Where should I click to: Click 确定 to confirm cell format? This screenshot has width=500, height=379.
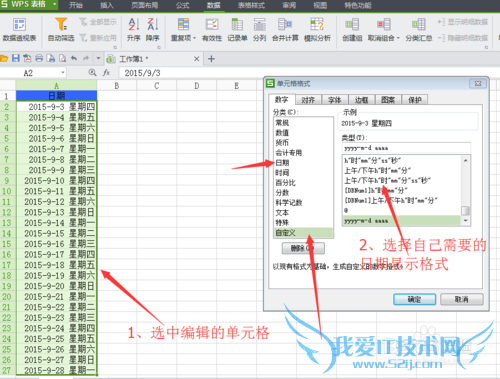[x=414, y=299]
